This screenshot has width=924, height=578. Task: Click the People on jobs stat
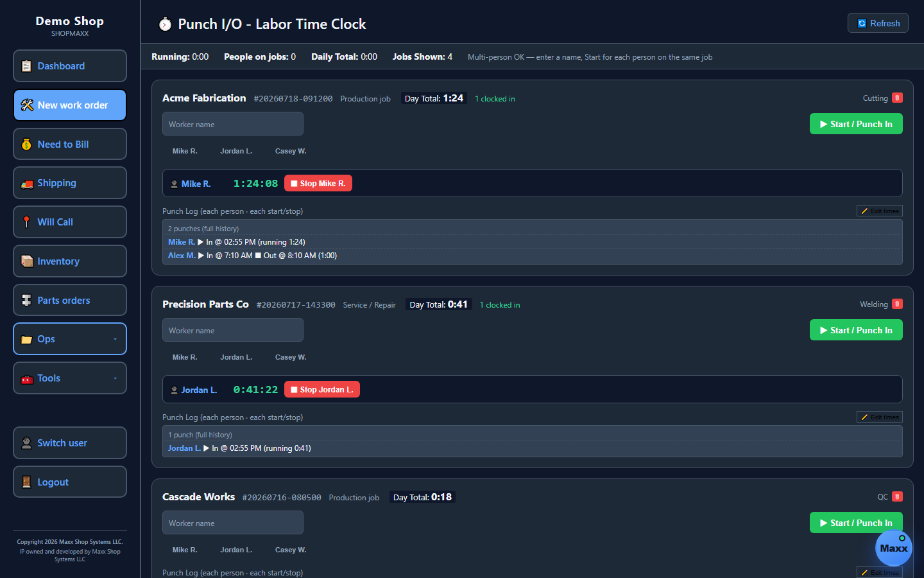(260, 57)
